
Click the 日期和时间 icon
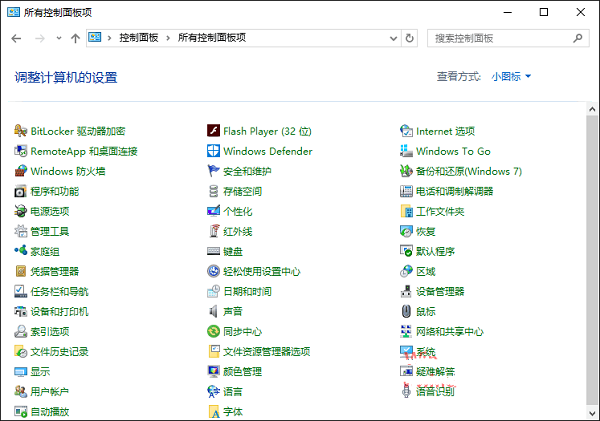click(x=213, y=291)
